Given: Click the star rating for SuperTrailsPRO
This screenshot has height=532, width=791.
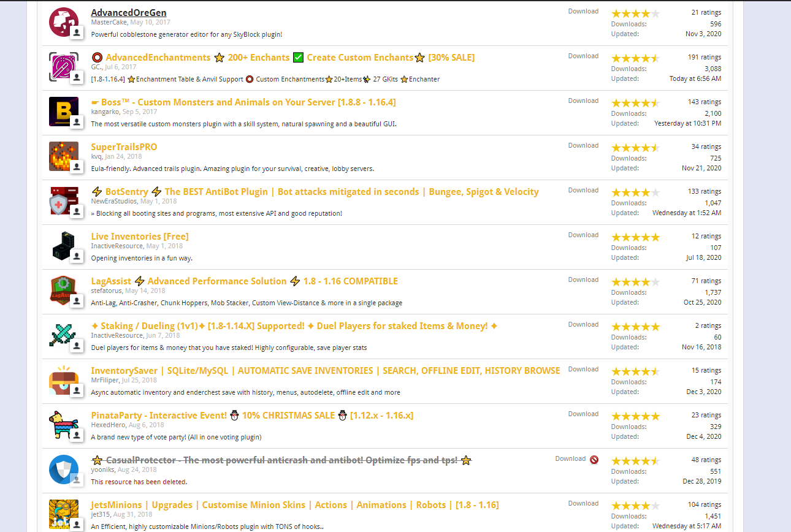Looking at the screenshot, I should pos(636,148).
